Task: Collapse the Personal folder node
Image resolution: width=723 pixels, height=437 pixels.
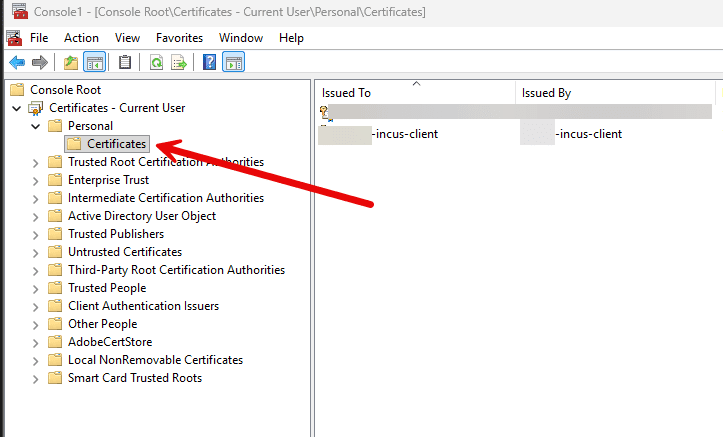Action: point(36,126)
